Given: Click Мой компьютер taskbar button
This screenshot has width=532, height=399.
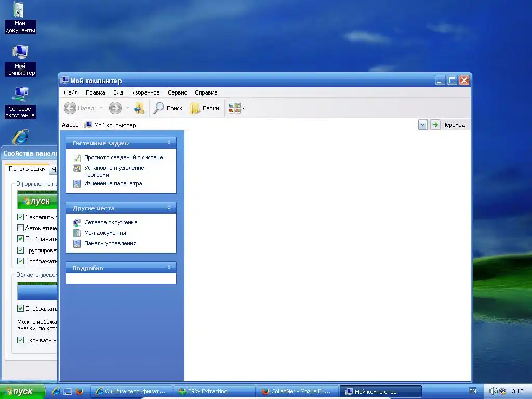Looking at the screenshot, I should click(x=381, y=392).
